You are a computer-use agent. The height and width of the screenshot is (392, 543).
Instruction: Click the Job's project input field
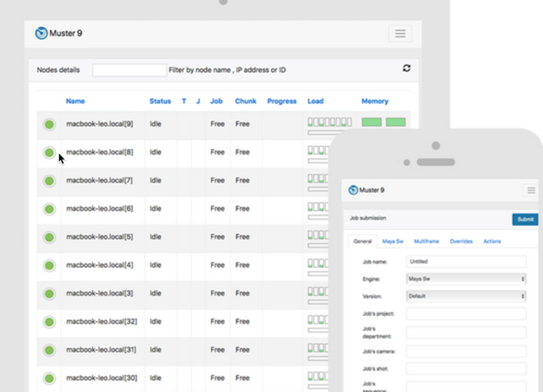466,313
